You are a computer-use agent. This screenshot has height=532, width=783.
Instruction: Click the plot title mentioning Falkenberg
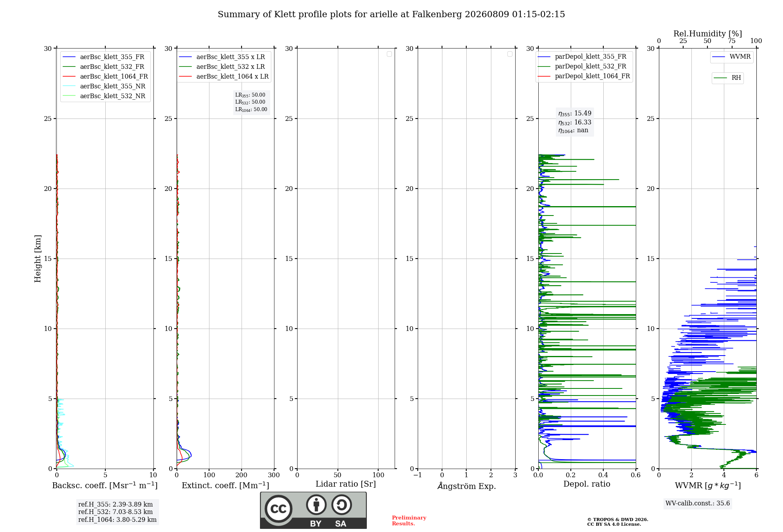click(391, 14)
